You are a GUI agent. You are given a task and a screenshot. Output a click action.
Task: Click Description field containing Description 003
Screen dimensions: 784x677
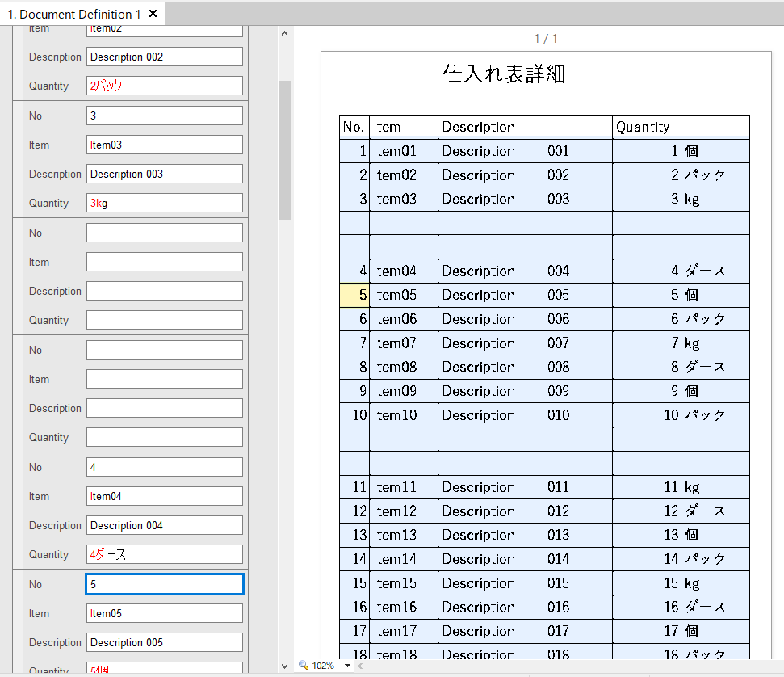[165, 174]
